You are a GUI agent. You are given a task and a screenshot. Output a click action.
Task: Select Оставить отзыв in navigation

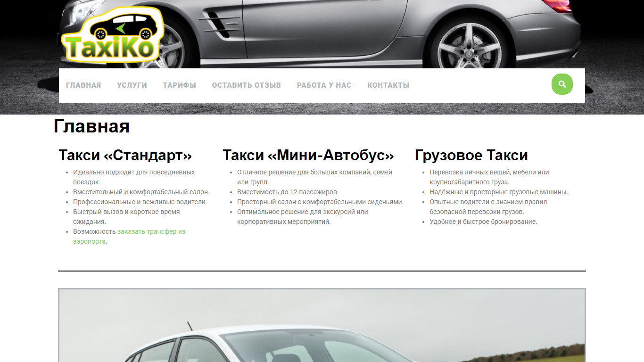(x=247, y=85)
